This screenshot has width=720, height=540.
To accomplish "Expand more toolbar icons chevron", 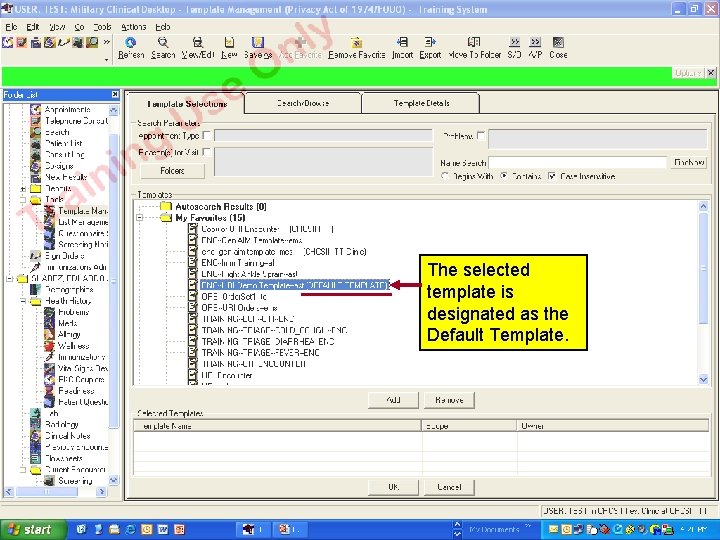I will point(107,42).
